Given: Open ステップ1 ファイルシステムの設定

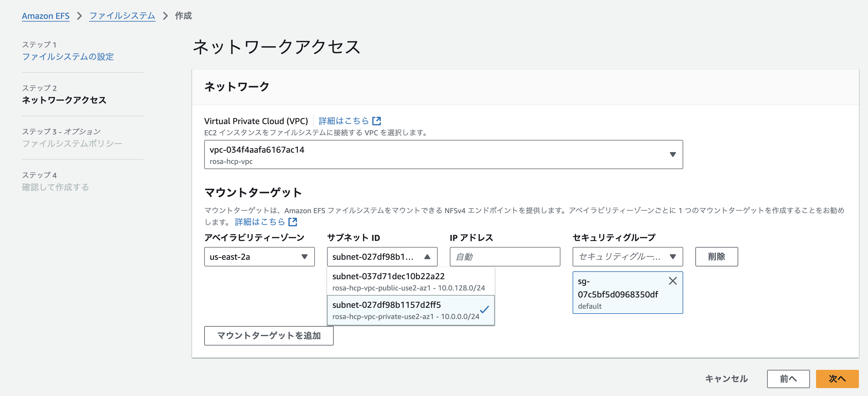Looking at the screenshot, I should [68, 57].
